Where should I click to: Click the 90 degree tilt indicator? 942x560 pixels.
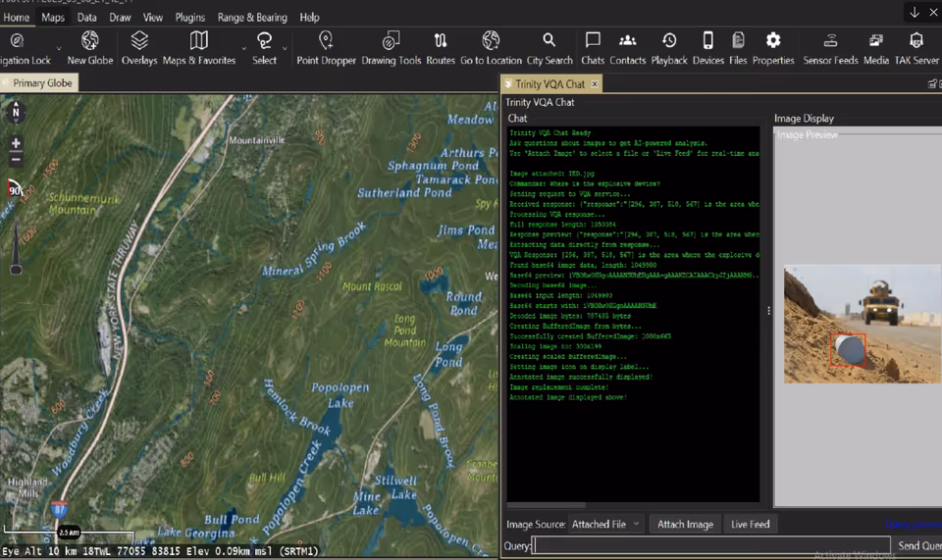tap(15, 189)
